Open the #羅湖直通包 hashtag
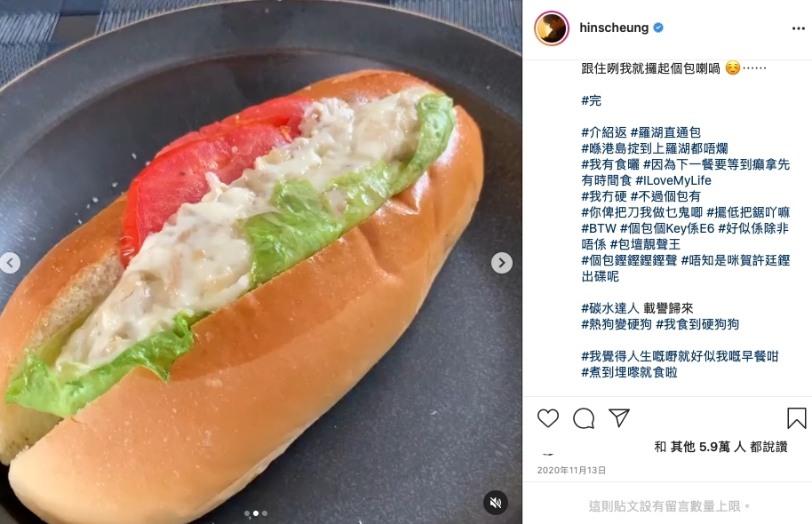This screenshot has height=524, width=812. tap(665, 132)
